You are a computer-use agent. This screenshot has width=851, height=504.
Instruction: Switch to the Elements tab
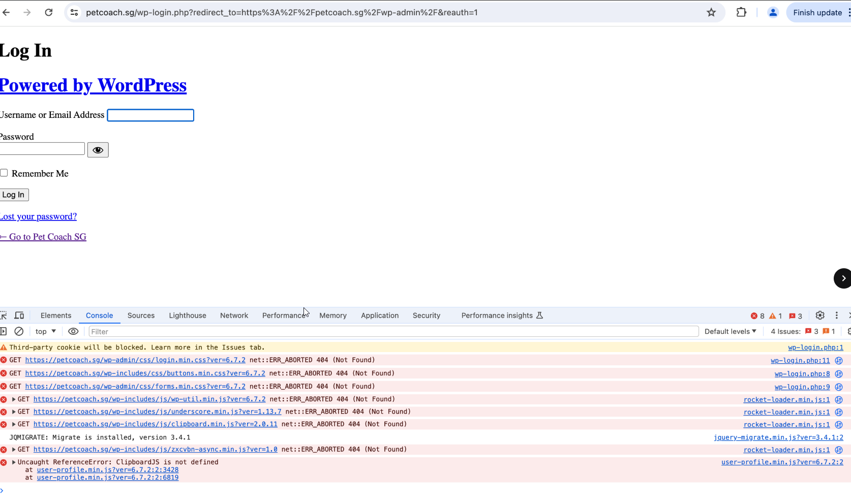coord(56,316)
